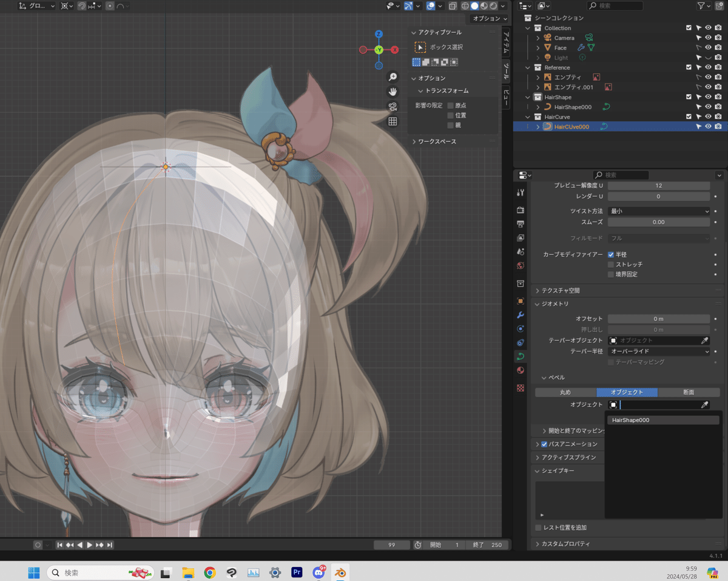Toggle the camera view icon in the viewport
The image size is (728, 581).
(x=393, y=106)
